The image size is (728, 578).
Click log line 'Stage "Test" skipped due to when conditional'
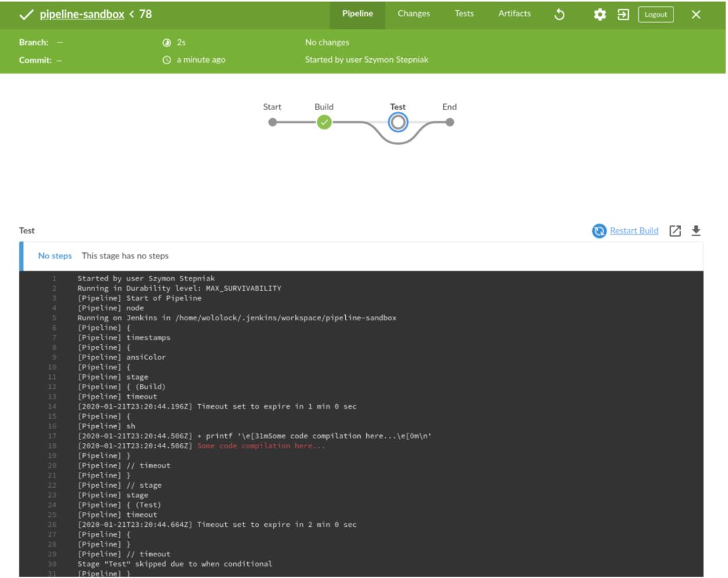click(175, 564)
